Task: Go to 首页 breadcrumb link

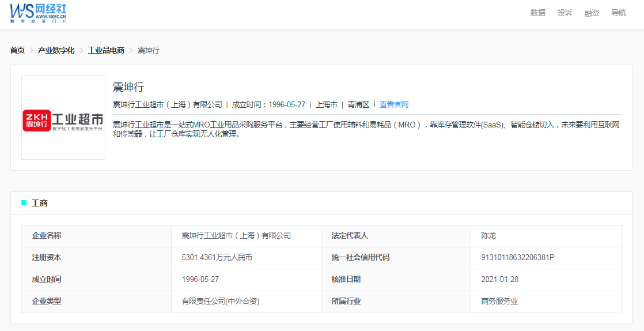Action: (x=17, y=50)
